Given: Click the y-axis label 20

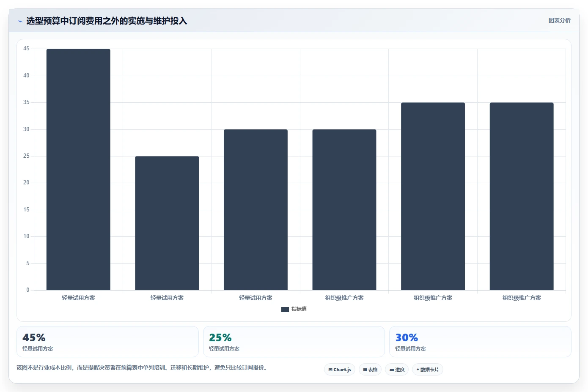Looking at the screenshot, I should coord(26,183).
